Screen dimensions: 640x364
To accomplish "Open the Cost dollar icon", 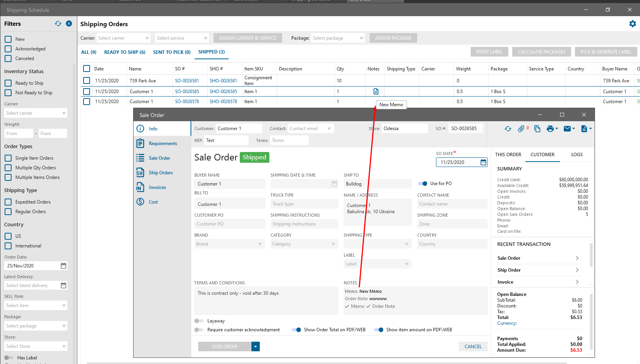I will 140,202.
